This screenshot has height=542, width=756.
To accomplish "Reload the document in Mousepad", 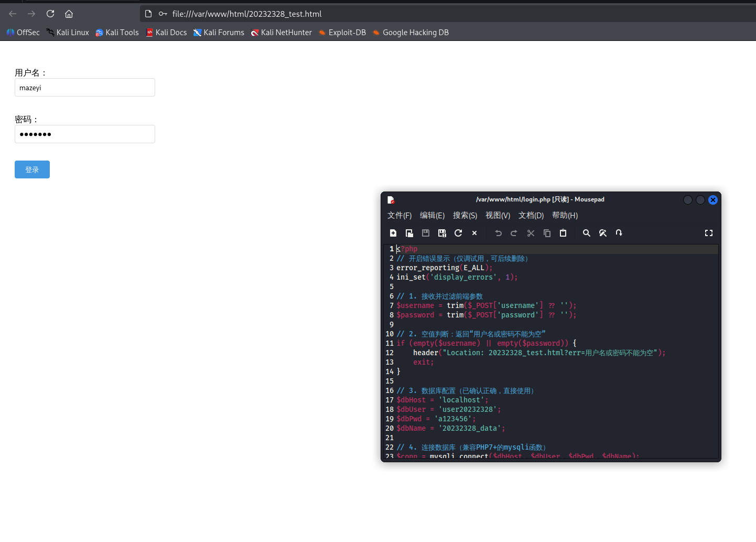I will point(458,233).
